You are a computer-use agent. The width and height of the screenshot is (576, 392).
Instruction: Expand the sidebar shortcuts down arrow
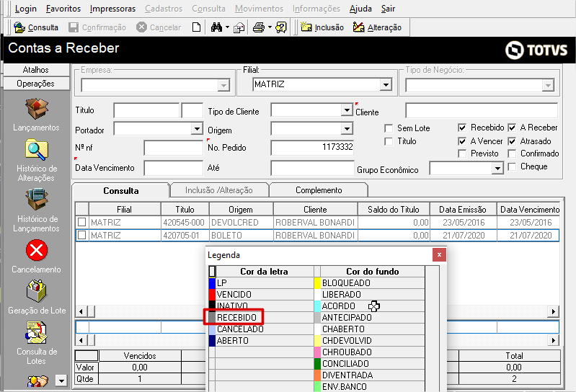pos(61,380)
